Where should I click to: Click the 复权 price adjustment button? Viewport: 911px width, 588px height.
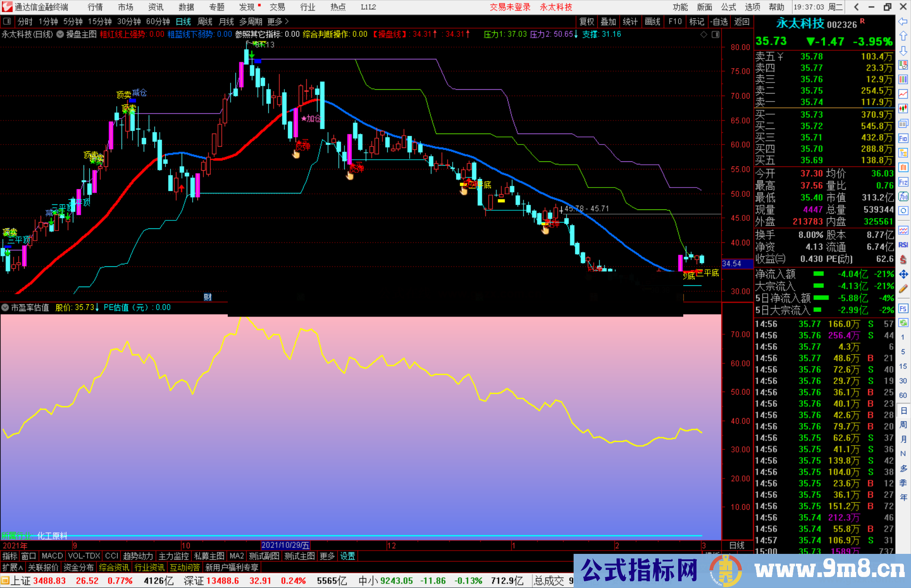(x=586, y=21)
